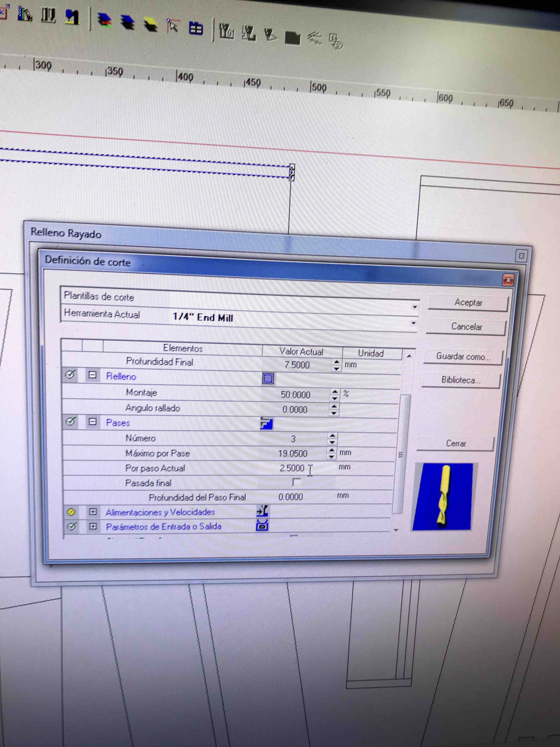The width and height of the screenshot is (560, 747).
Task: Toggle the checkmark beside Pases
Action: (x=71, y=421)
